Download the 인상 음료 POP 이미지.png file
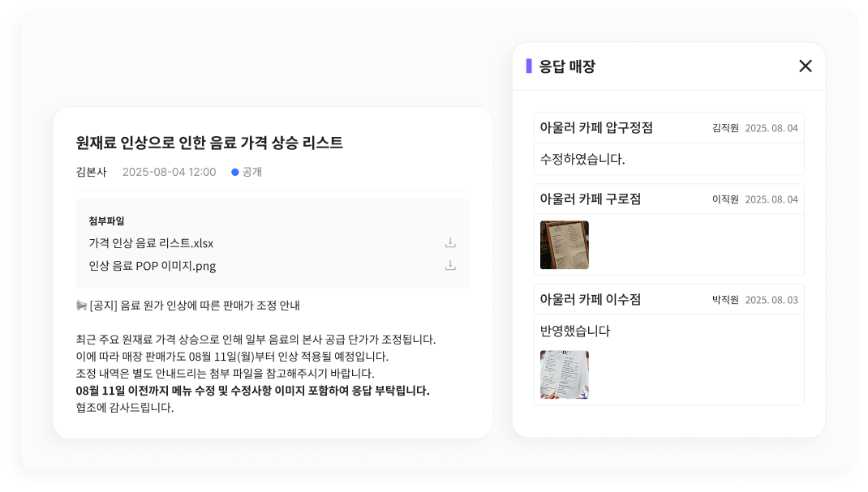The width and height of the screenshot is (868, 492). coord(450,265)
